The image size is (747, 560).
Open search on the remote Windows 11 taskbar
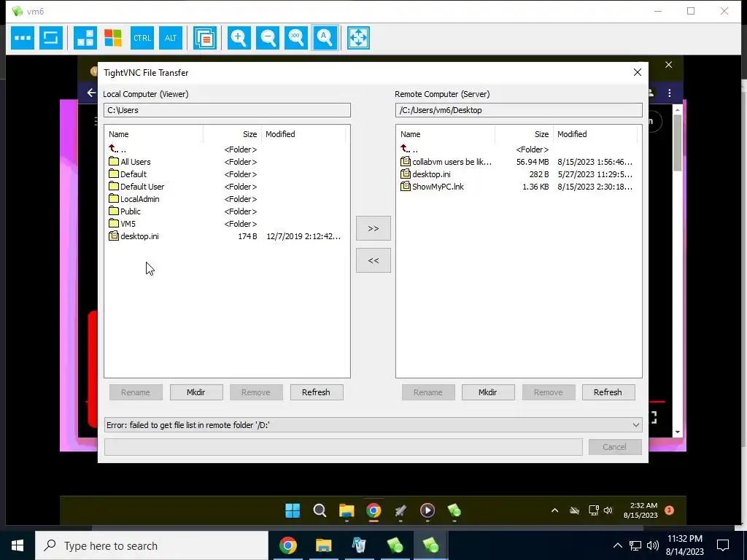320,510
